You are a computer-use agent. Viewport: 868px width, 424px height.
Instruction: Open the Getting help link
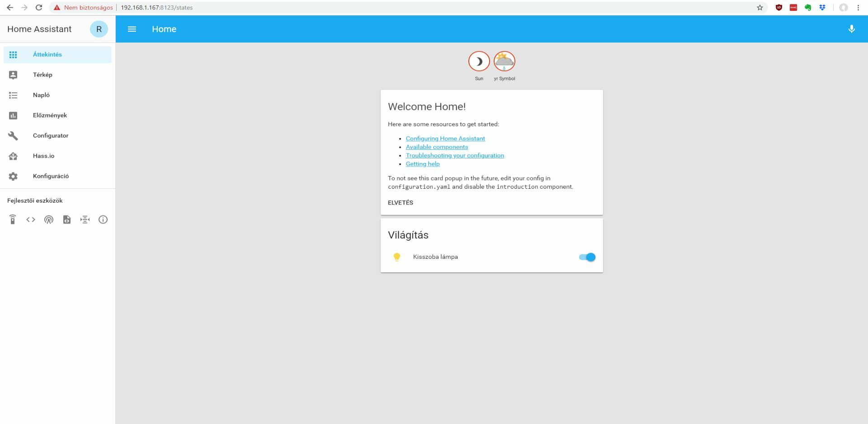tap(423, 164)
